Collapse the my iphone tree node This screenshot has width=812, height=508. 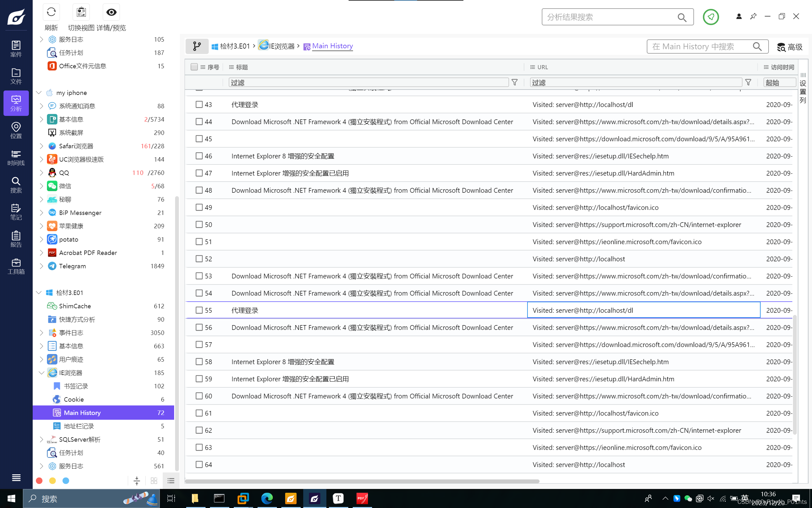coord(39,92)
